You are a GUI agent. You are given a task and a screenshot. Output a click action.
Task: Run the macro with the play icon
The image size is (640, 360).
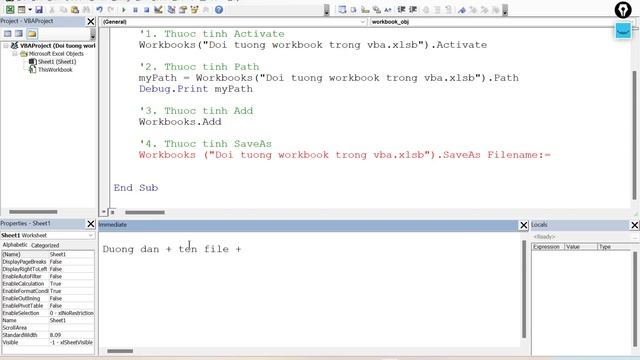pos(124,9)
